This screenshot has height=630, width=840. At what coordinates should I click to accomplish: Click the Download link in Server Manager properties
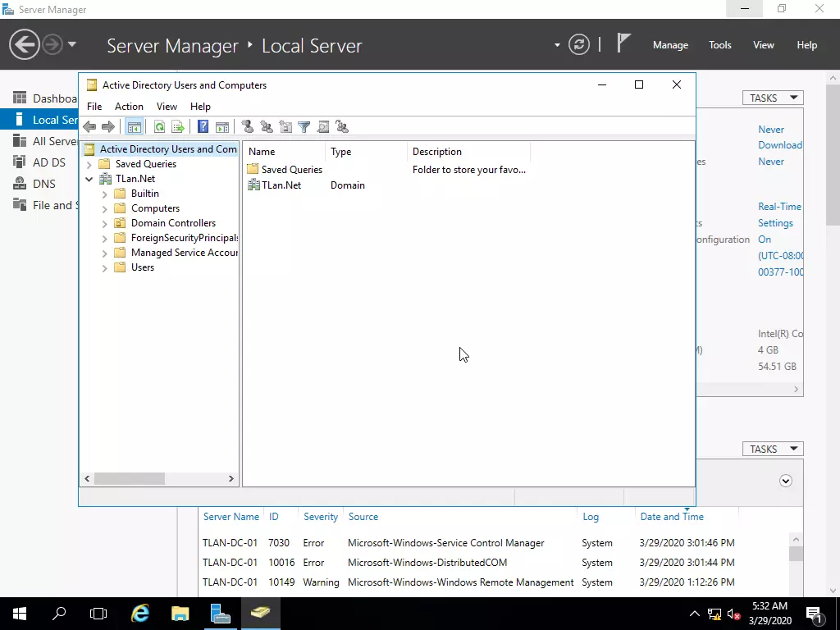780,145
